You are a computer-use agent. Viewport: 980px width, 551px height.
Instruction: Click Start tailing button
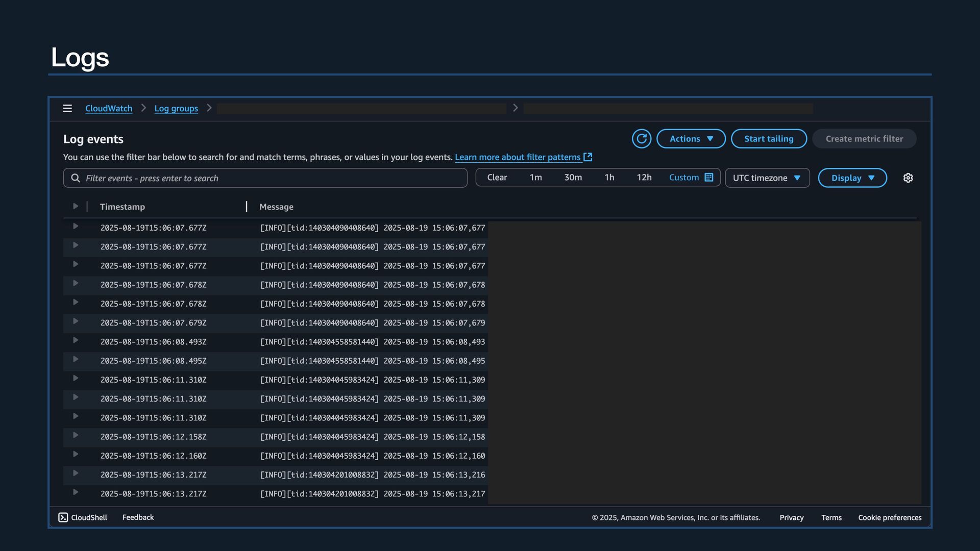click(x=769, y=139)
